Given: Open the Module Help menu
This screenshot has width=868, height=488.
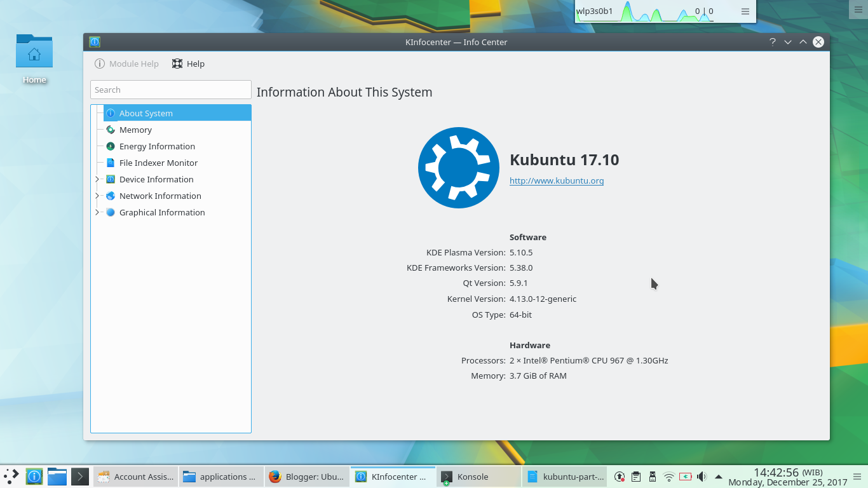Looking at the screenshot, I should click(x=126, y=64).
